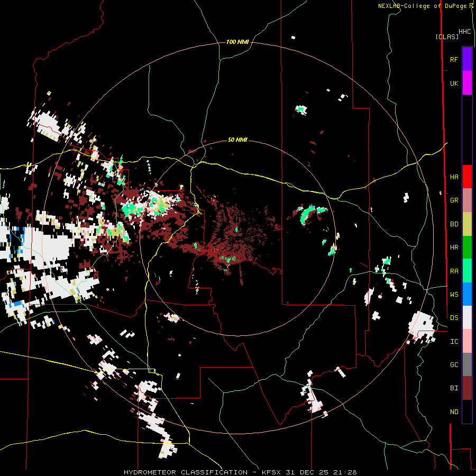476x476 pixels.
Task: Select the WS legend label
Action: 454,294
